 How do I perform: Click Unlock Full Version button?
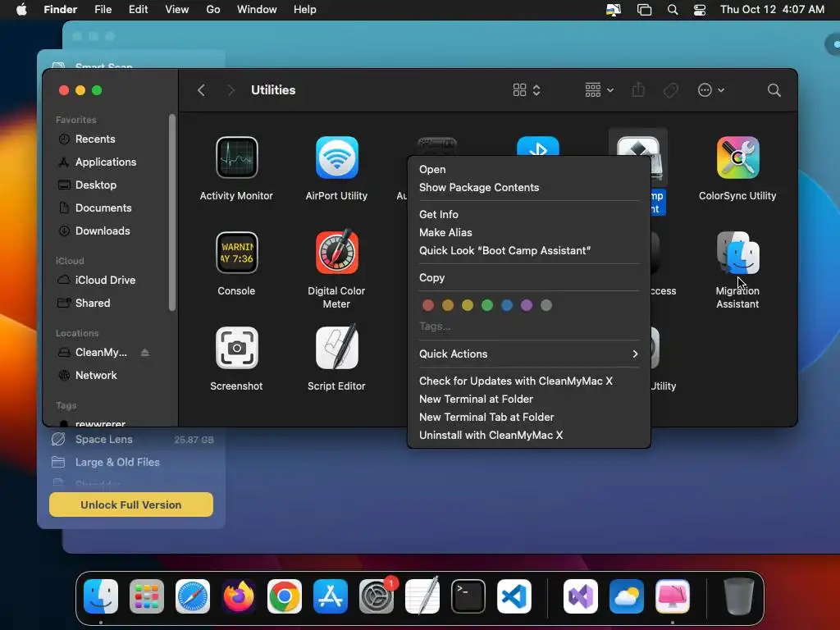(130, 504)
